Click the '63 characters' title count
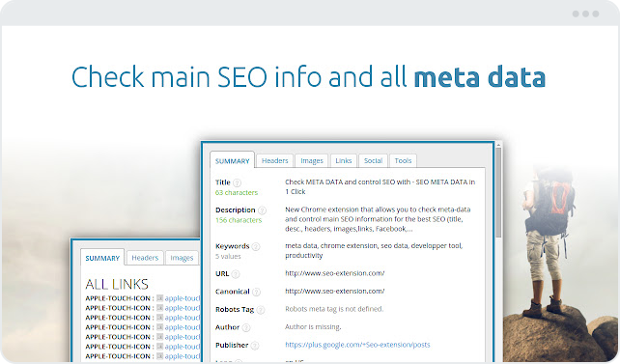Image resolution: width=620 pixels, height=364 pixels. tap(237, 192)
